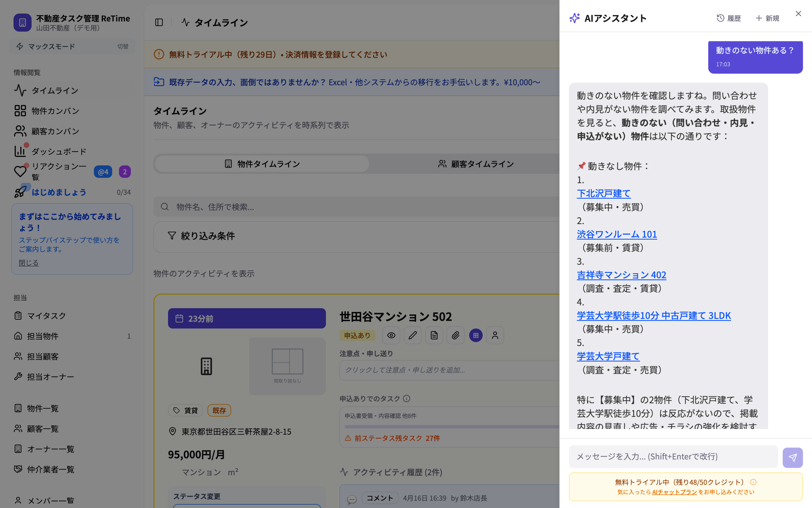Screen dimensions: 812x508
Task: Open the 下北沢戸建て link
Action: (x=604, y=193)
